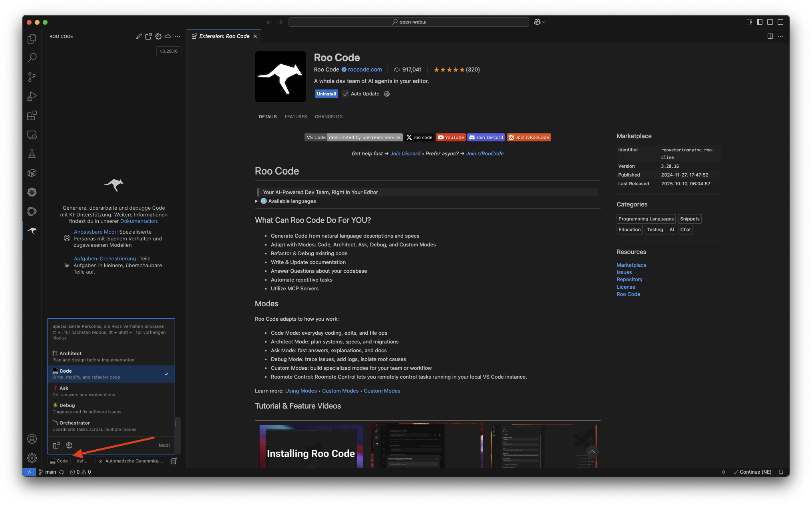This screenshot has height=506, width=812.
Task: Expand the Available languages section
Action: click(285, 201)
